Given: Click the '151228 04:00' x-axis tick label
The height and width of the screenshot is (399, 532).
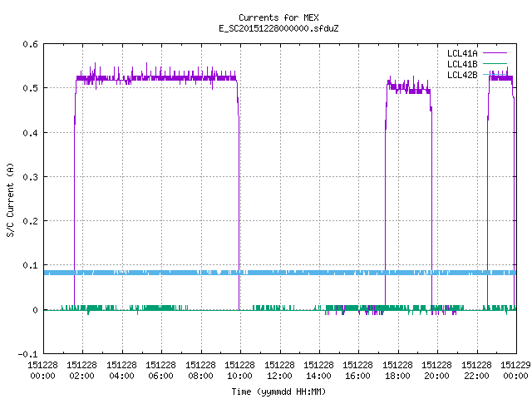Looking at the screenshot, I should tap(121, 370).
